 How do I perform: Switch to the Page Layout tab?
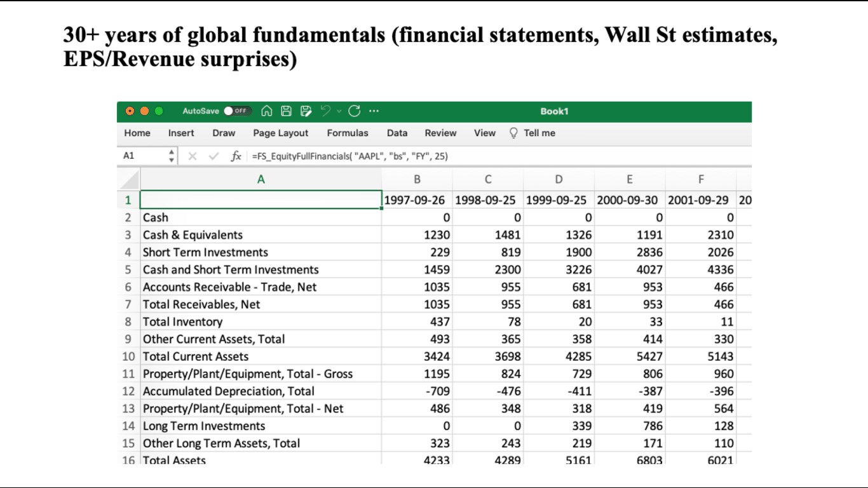pos(280,133)
